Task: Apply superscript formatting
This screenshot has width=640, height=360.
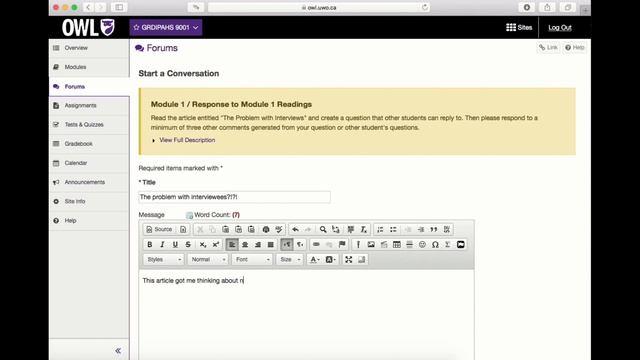Action: (x=216, y=244)
